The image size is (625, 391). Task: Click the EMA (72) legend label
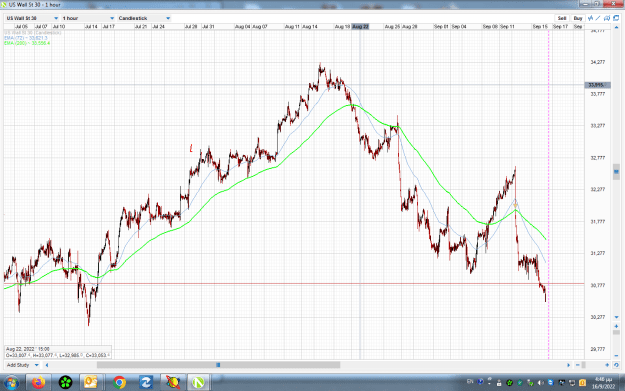(26, 38)
